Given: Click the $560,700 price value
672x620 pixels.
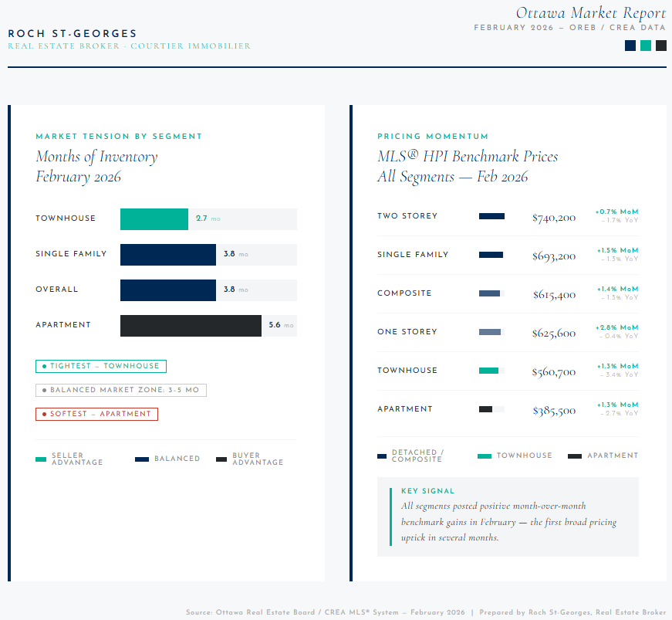Looking at the screenshot, I should pos(554,372).
